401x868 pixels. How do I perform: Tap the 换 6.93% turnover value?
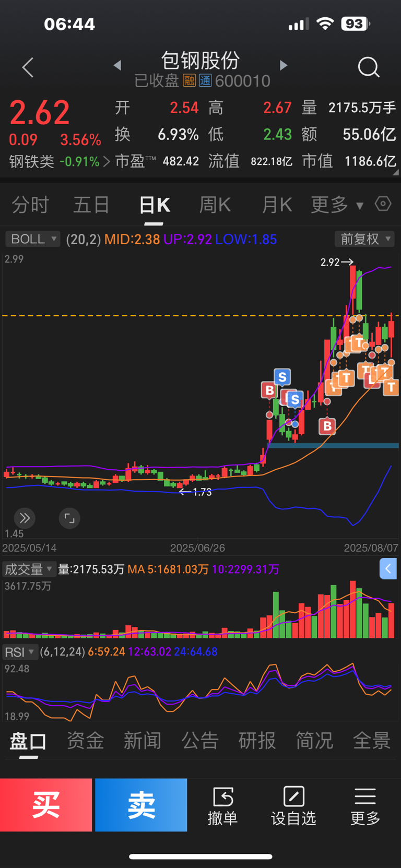(x=178, y=135)
